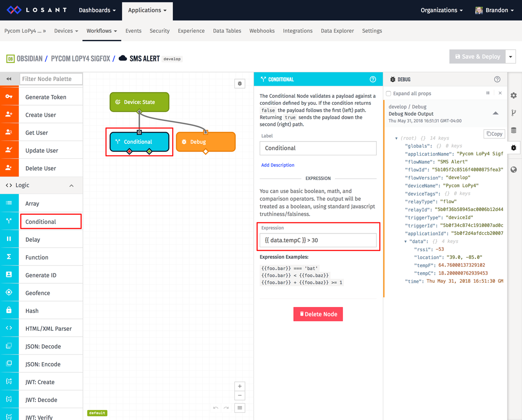Viewport: 522px width, 420px height.
Task: Open Save & Deploy dropdown arrow
Action: click(x=511, y=57)
